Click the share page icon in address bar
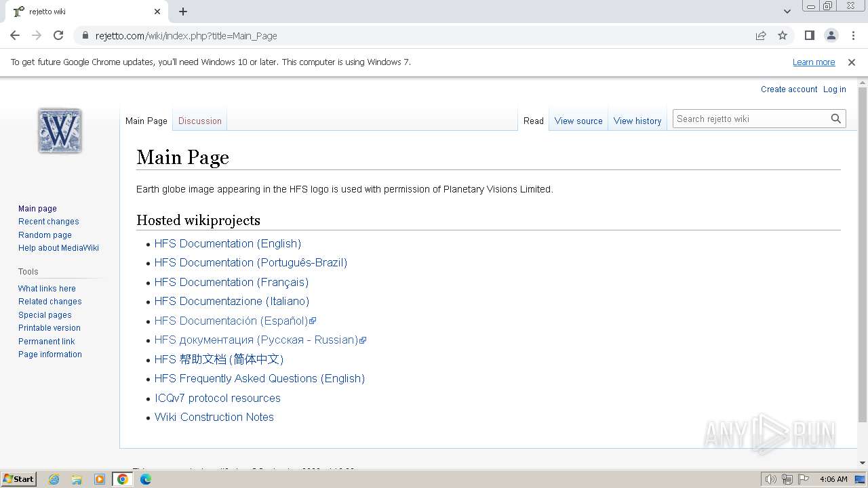This screenshot has height=488, width=868. point(761,35)
